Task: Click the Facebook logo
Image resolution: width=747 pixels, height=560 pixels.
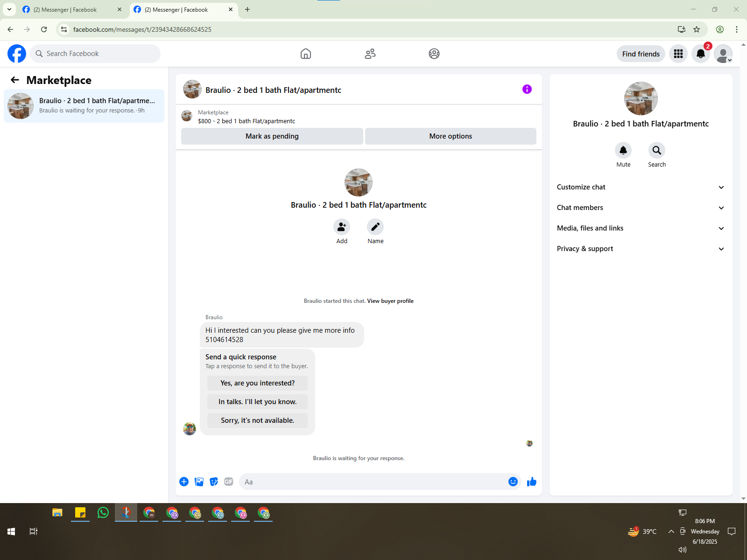Action: 17,54
